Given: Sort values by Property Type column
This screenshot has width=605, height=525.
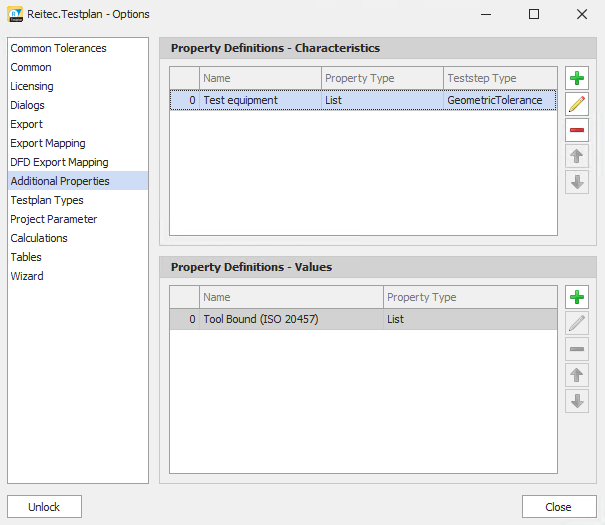Looking at the screenshot, I should coord(470,297).
